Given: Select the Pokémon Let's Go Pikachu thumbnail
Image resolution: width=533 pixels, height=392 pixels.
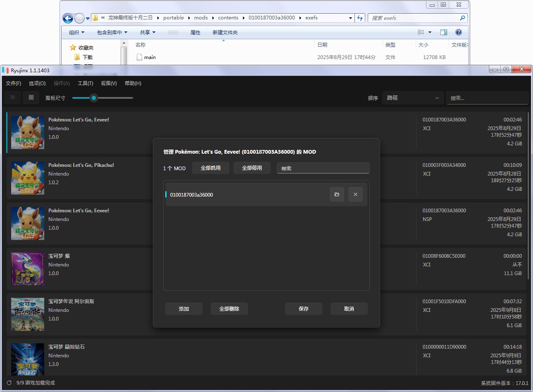Looking at the screenshot, I should coord(28,178).
